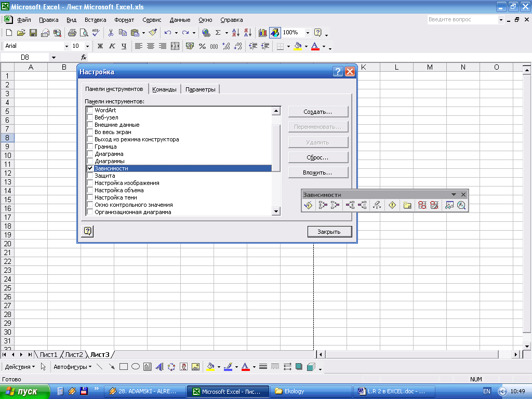Click the dialog help icon button bottom-left
532x399 pixels.
click(87, 231)
